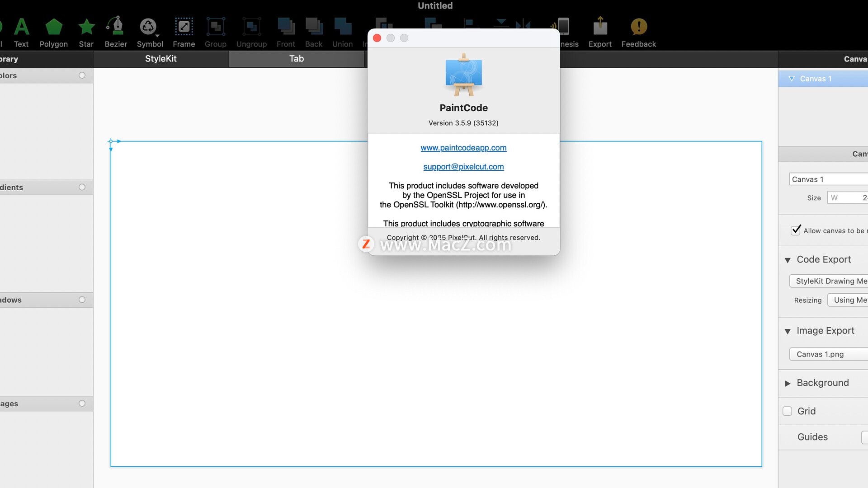The height and width of the screenshot is (488, 868).
Task: Enable the Grid checkbox
Action: point(787,411)
